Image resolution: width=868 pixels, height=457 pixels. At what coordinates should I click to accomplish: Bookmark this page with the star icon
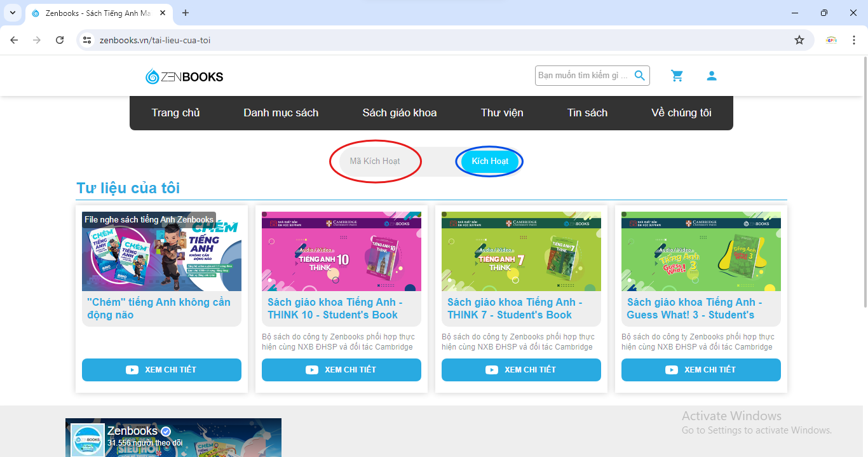pos(799,40)
